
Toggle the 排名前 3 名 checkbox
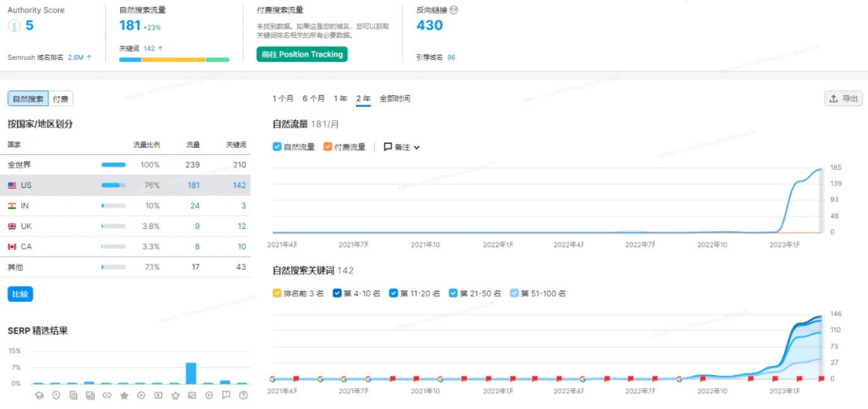(x=277, y=293)
